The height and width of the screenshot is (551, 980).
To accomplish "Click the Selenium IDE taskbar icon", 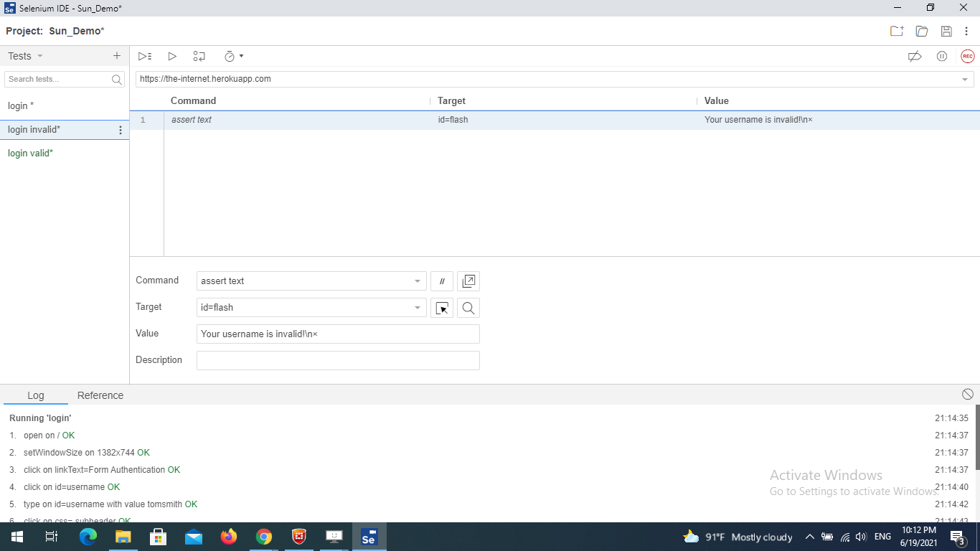I will [369, 537].
